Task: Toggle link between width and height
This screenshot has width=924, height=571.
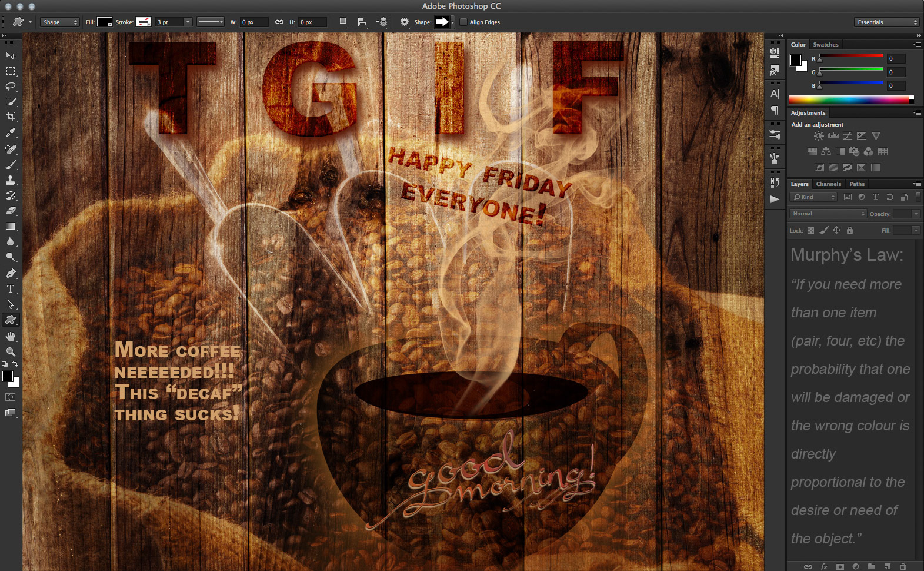Action: [279, 22]
